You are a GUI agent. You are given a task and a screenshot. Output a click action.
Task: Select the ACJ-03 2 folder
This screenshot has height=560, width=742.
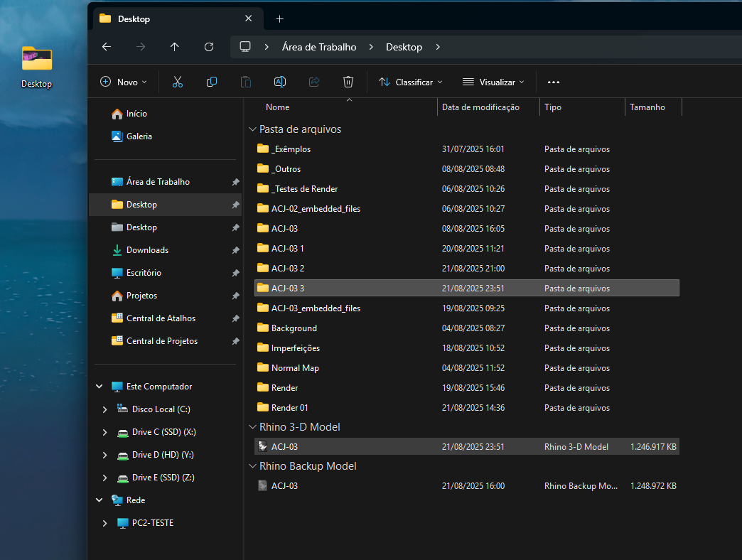(x=466, y=268)
